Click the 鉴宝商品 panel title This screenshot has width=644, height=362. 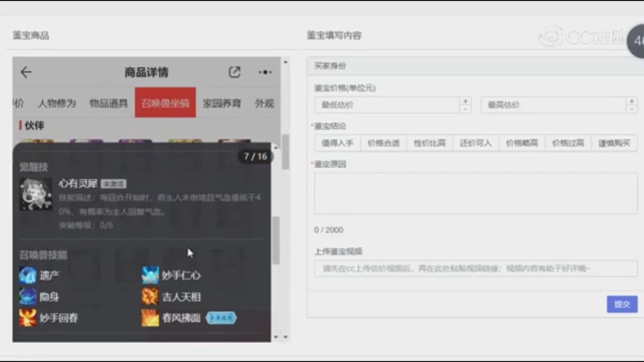click(x=31, y=35)
